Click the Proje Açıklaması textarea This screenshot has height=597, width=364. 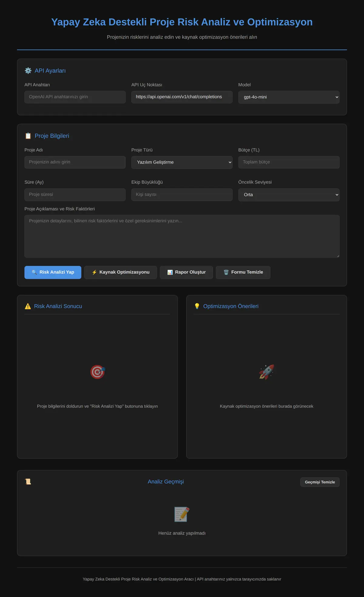pos(182,237)
